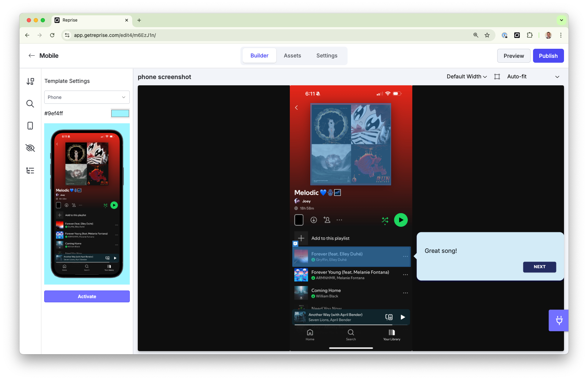588x380 pixels.
Task: Click the Joey playlist owner name
Action: pyautogui.click(x=306, y=201)
